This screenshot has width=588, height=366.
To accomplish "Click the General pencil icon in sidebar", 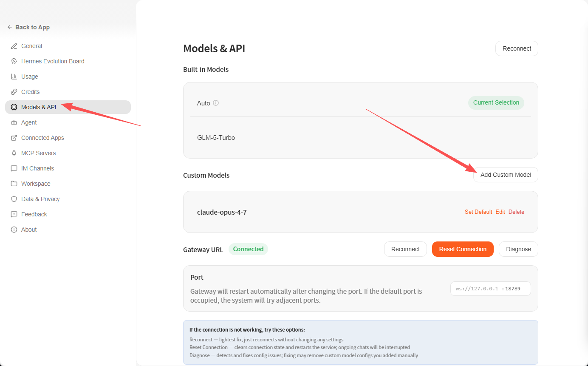I will coord(14,46).
